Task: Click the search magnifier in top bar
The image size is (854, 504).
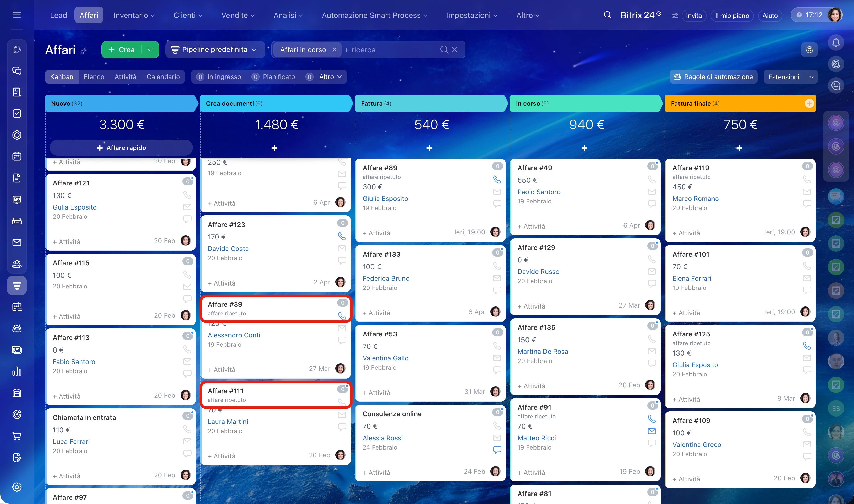Action: tap(607, 15)
